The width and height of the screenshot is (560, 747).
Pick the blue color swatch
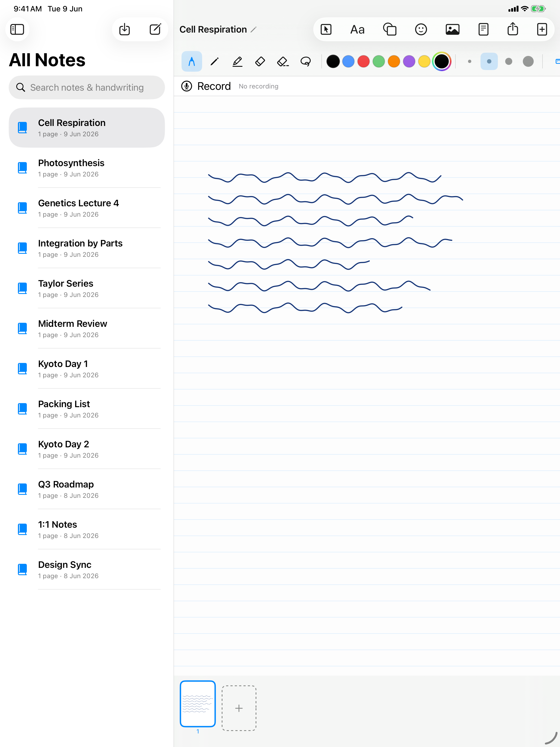(x=348, y=61)
